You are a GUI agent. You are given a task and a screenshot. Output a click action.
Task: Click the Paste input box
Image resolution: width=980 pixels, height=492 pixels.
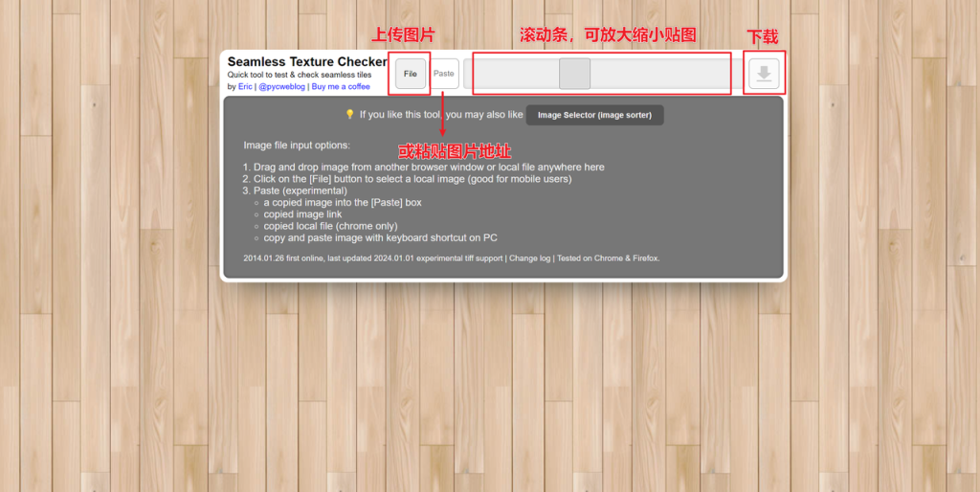click(444, 74)
